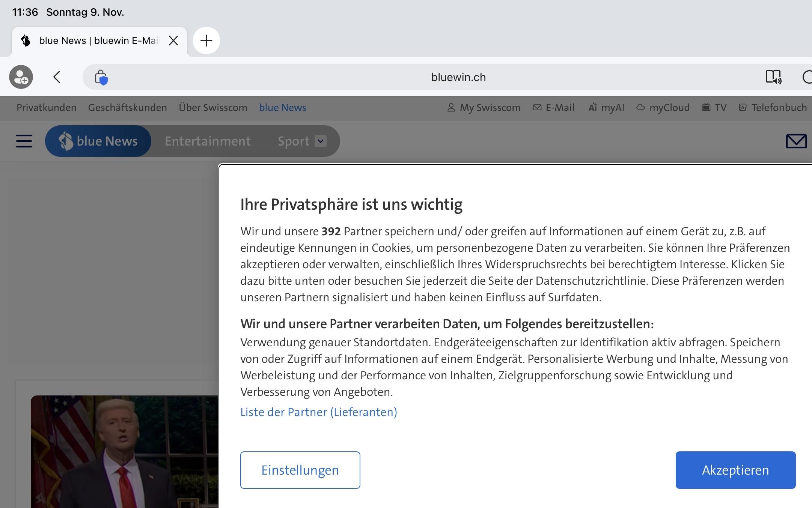This screenshot has height=508, width=812.
Task: Open Geschäftskunden menu item
Action: [127, 108]
